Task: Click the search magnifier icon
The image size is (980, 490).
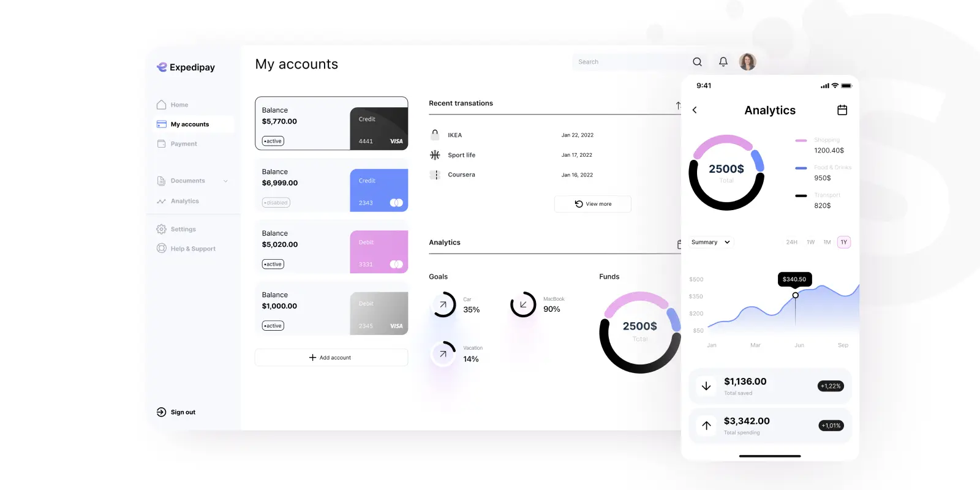Action: [697, 62]
